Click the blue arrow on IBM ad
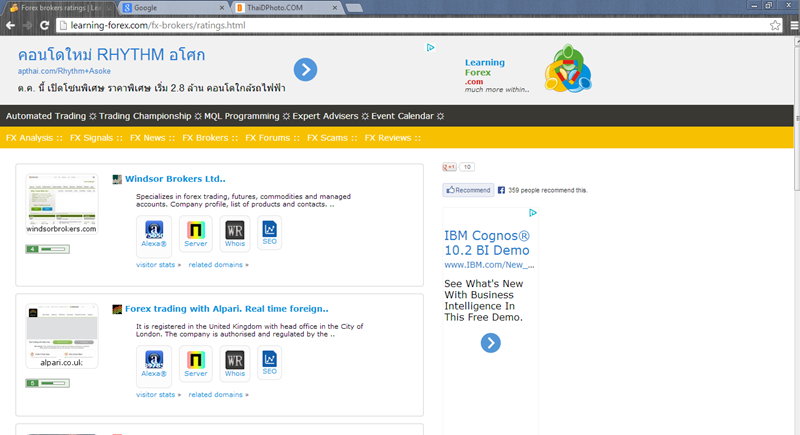This screenshot has height=435, width=800. pyautogui.click(x=491, y=343)
